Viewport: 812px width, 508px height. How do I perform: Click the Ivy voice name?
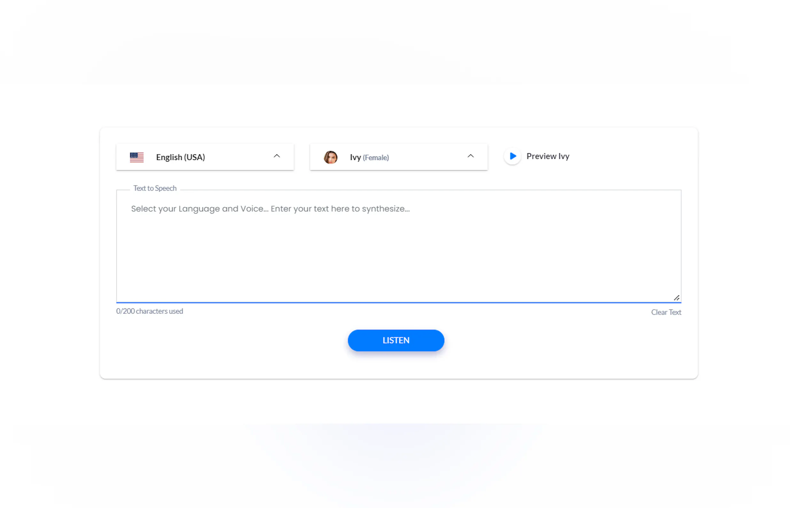coord(355,157)
